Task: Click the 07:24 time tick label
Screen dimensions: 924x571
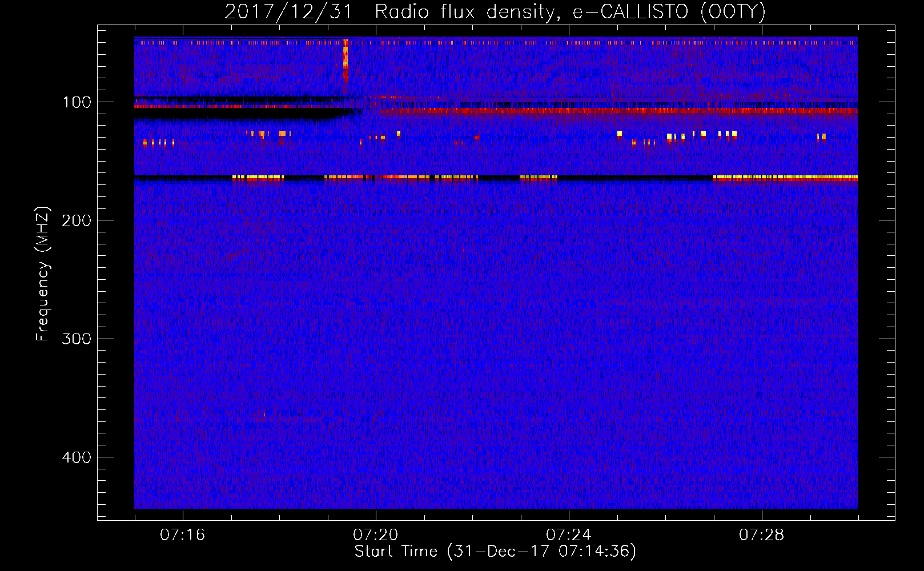Action: click(x=569, y=534)
